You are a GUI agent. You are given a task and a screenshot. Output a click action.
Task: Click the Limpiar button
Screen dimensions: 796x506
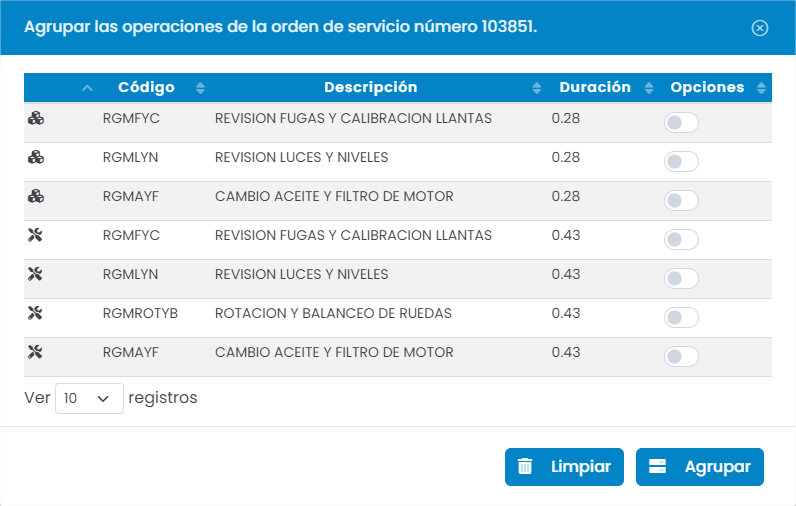564,467
